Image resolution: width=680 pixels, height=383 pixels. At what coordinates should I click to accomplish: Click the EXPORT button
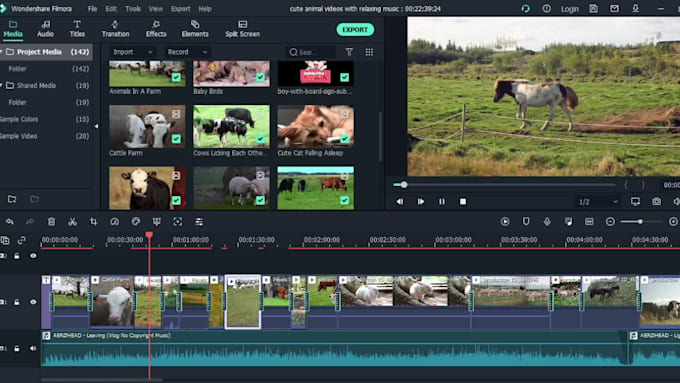pyautogui.click(x=355, y=29)
